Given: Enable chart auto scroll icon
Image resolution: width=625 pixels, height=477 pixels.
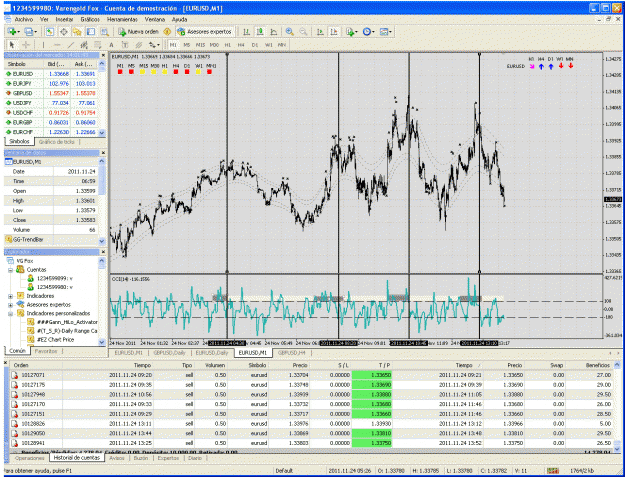Looking at the screenshot, I should [320, 32].
